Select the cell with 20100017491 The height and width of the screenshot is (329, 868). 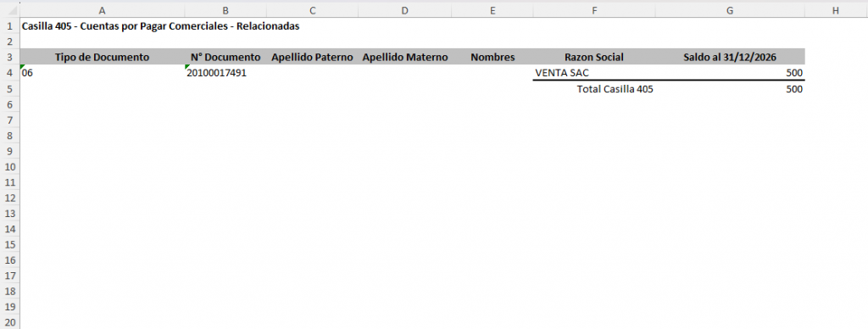point(225,73)
